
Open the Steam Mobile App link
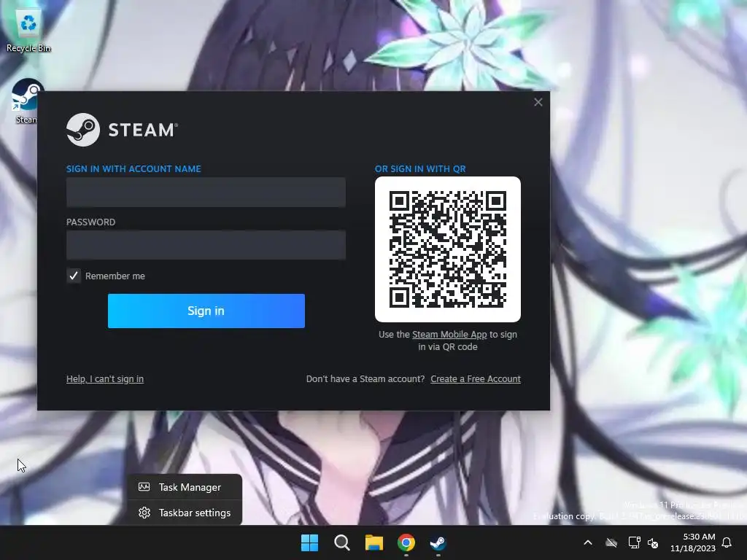point(449,334)
